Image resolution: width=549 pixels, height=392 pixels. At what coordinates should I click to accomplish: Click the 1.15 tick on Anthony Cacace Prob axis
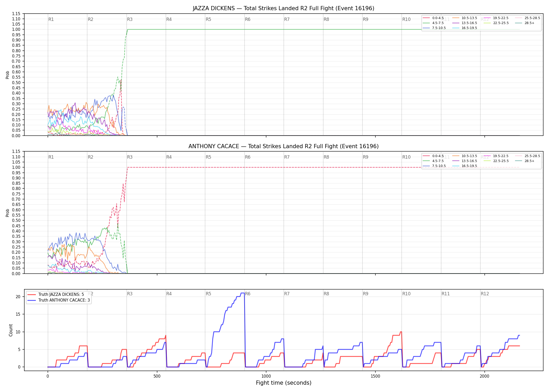(16, 151)
